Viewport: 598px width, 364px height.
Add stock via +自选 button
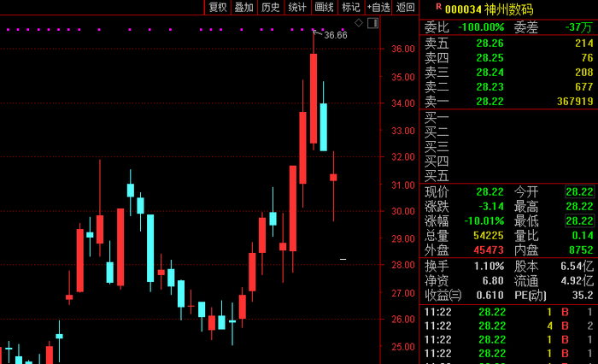pyautogui.click(x=378, y=7)
